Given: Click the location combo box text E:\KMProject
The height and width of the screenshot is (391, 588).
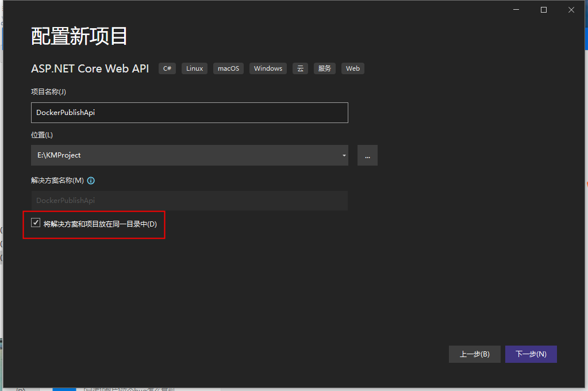Looking at the screenshot, I should pyautogui.click(x=59, y=155).
